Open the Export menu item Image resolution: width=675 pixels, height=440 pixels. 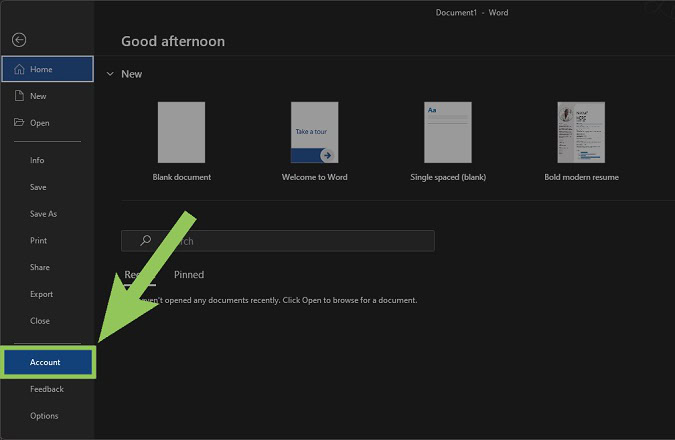pos(41,295)
